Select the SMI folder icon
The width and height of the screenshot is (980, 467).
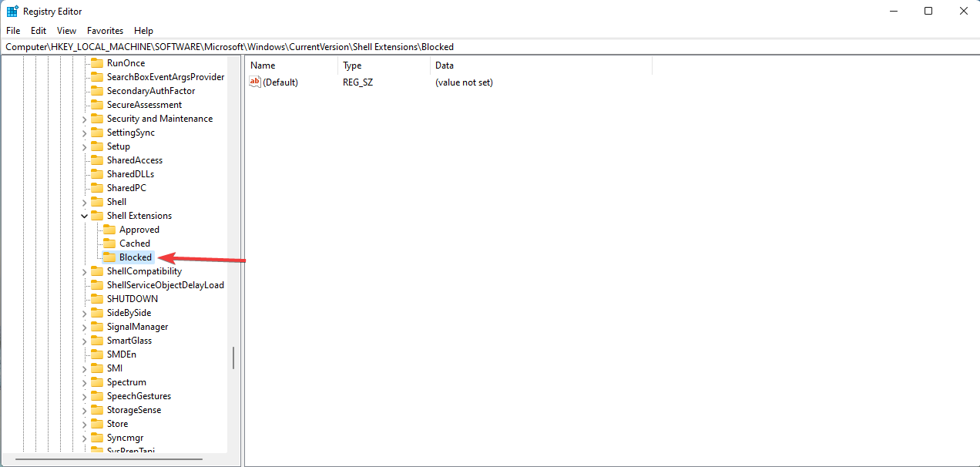96,368
